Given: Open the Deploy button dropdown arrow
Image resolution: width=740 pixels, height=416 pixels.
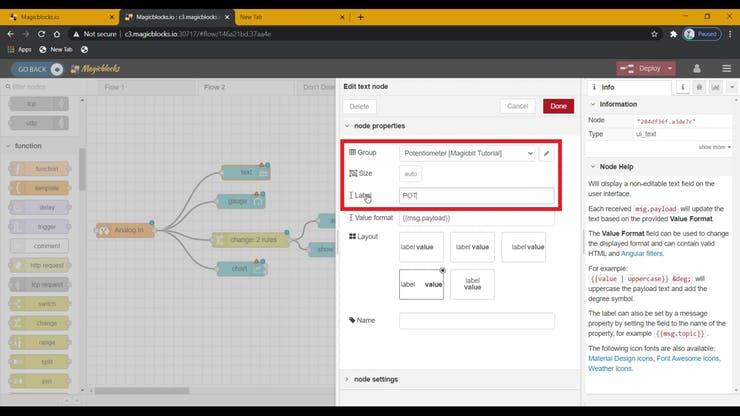Looking at the screenshot, I should (669, 68).
